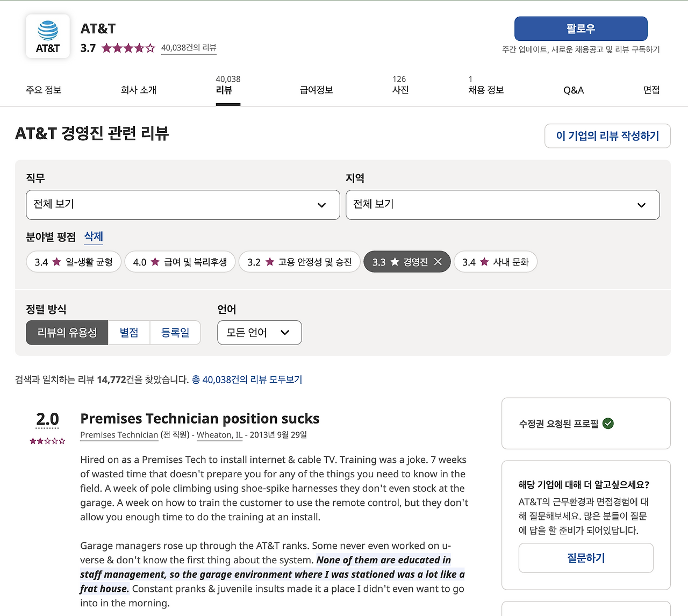
Task: Remove the 경영진 filter with X icon
Action: (x=438, y=262)
